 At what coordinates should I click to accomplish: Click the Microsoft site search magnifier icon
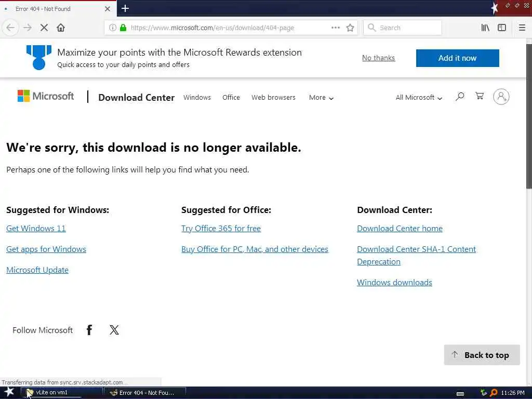pos(460,97)
